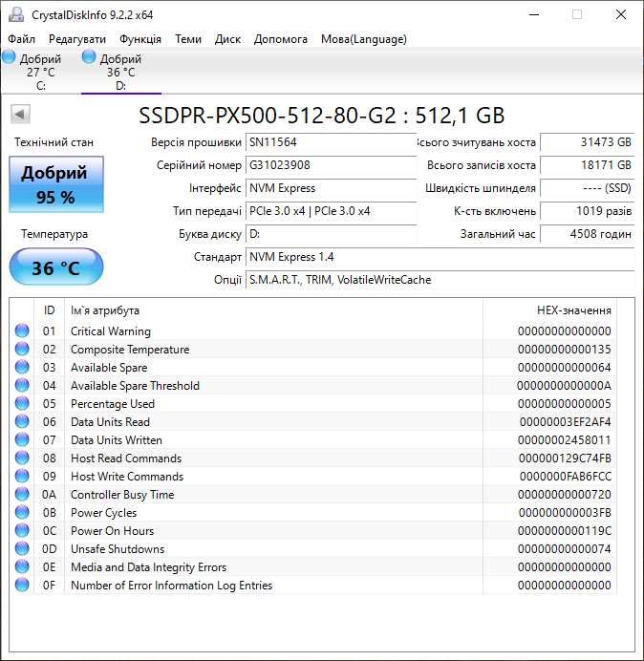Image resolution: width=644 pixels, height=661 pixels.
Task: Click the firmware version field SN11564
Action: coord(331,142)
